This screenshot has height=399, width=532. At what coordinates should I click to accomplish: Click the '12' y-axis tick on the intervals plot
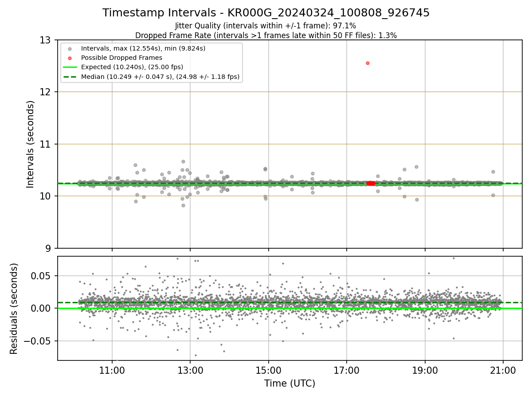46,92
